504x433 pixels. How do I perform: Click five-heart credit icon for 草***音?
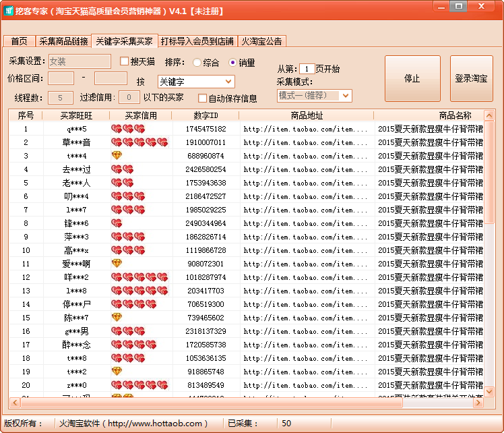139,142
